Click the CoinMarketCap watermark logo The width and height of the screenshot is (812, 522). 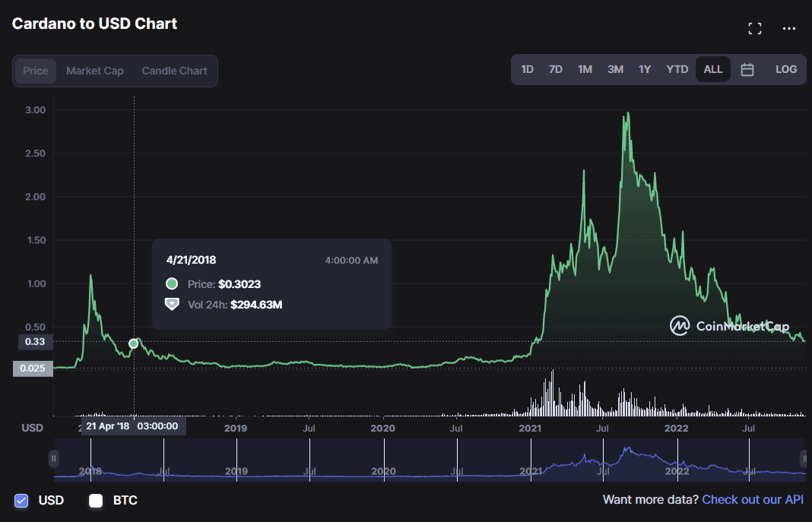(729, 326)
